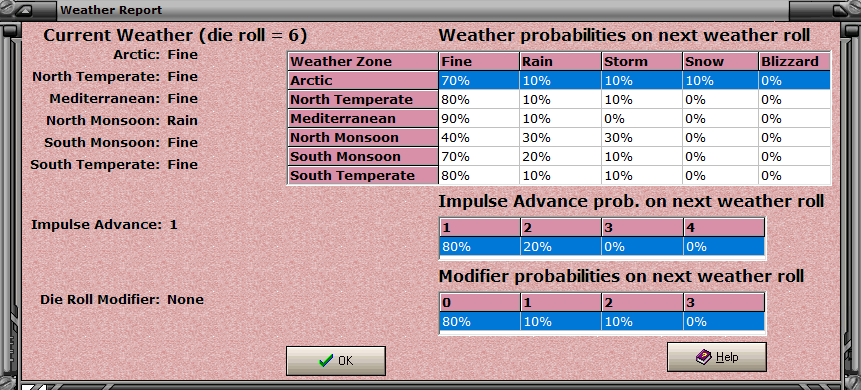Screen dimensions: 861x390
Task: Click the green checkmark icon on OK
Action: tap(326, 360)
